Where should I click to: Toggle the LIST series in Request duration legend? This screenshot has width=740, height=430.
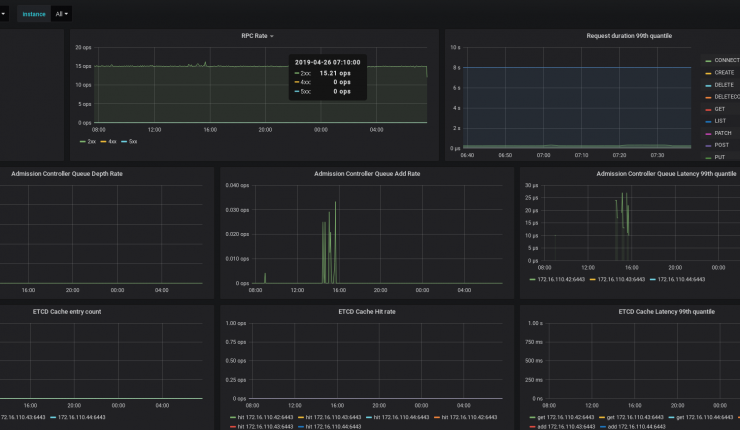coord(715,121)
